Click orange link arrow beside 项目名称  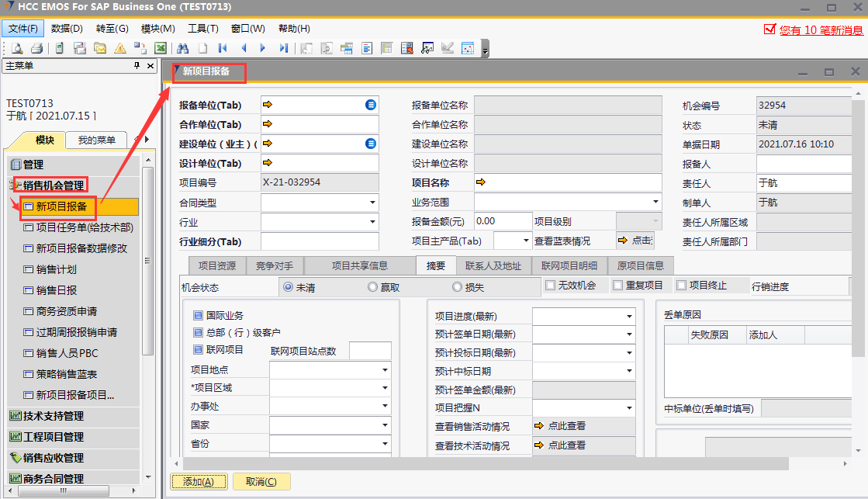pos(480,182)
